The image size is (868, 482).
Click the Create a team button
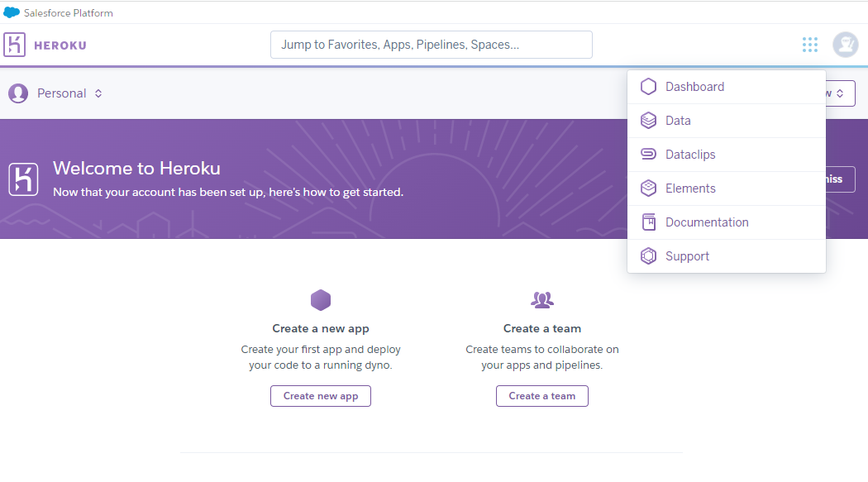[x=542, y=396]
